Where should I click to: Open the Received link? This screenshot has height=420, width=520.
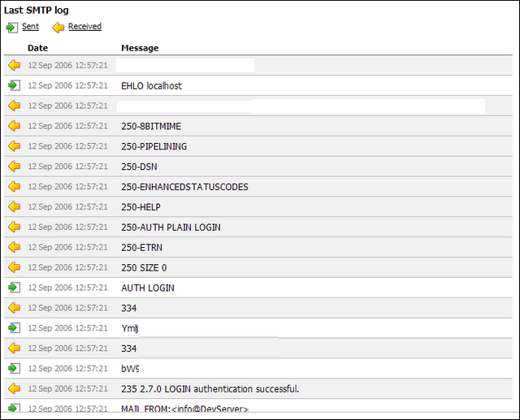point(84,27)
